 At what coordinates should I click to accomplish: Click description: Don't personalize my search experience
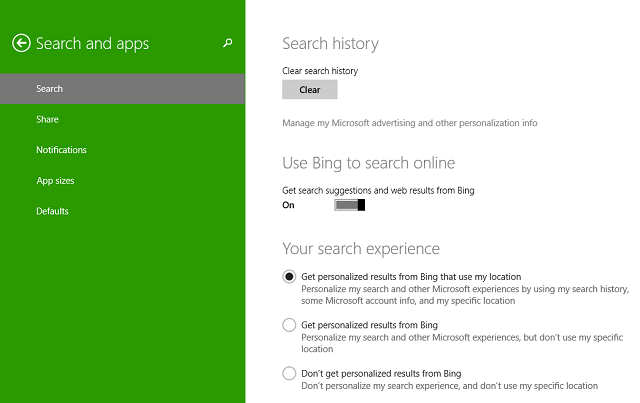click(x=449, y=386)
